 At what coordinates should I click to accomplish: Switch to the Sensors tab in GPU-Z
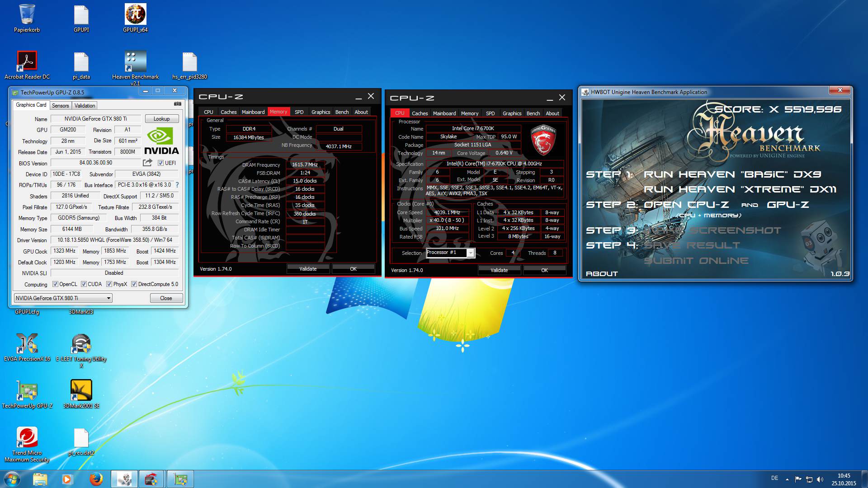(60, 105)
